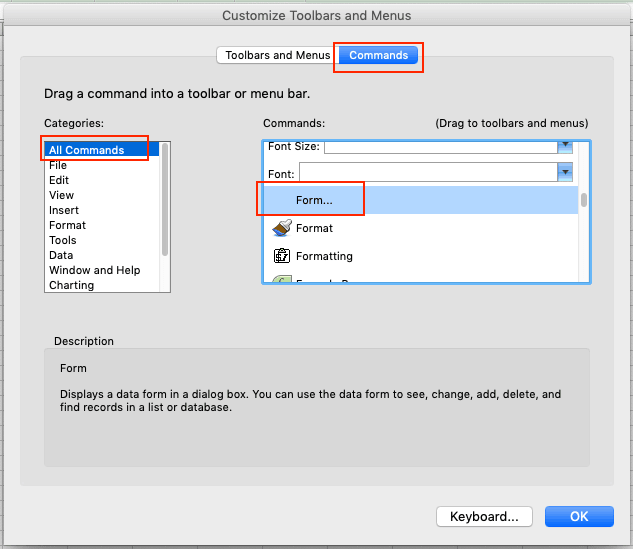The image size is (633, 549).
Task: Select the Charting category
Action: click(71, 285)
